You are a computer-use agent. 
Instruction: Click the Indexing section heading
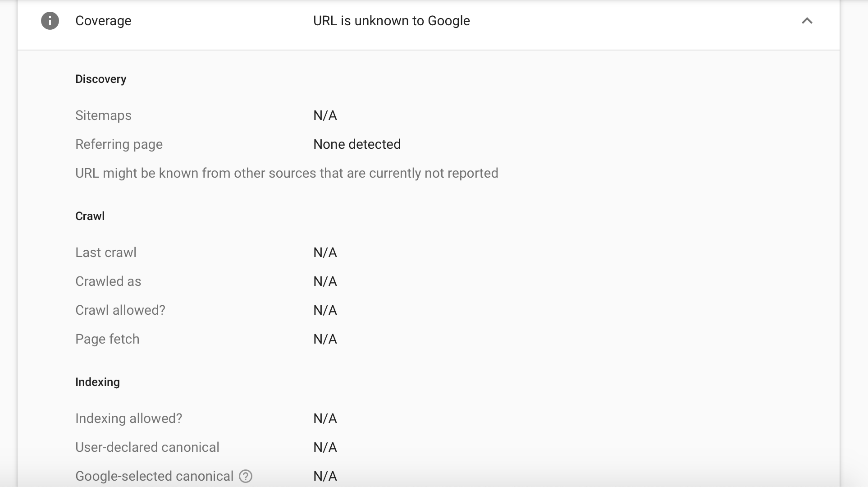97,382
